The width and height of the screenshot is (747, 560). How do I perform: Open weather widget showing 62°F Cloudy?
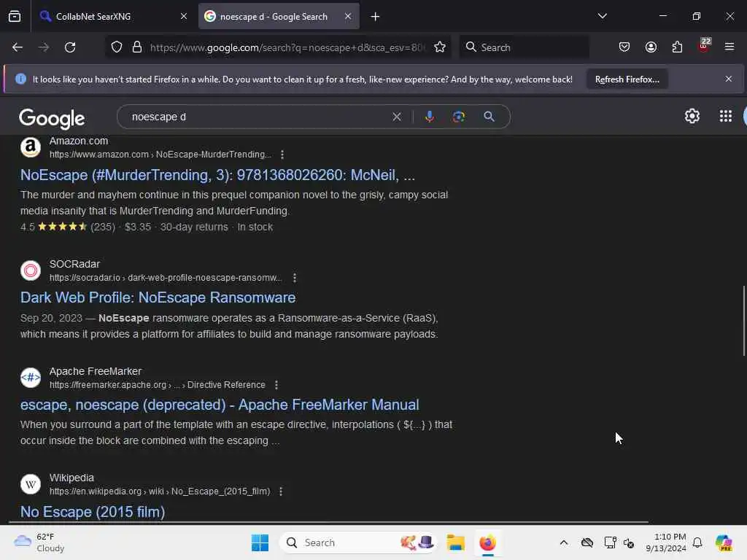[39, 542]
